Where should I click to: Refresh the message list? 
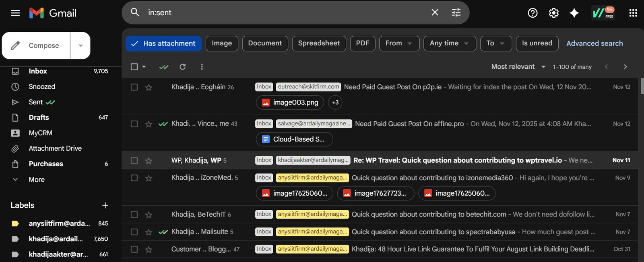tap(183, 67)
